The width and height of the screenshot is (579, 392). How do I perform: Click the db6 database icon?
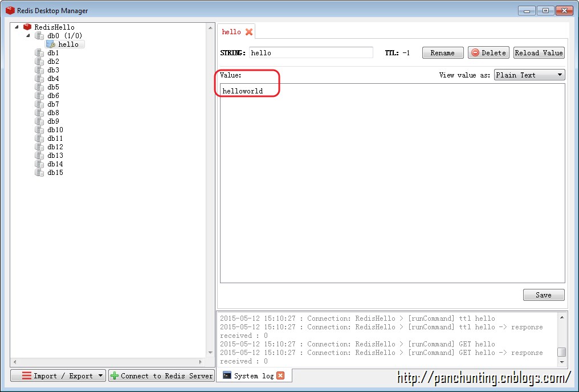click(x=39, y=95)
